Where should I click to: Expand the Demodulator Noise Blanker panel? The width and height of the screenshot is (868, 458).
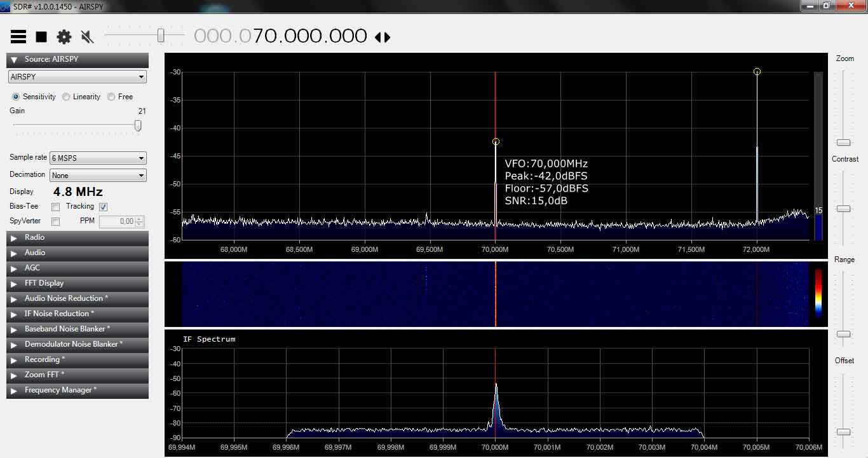(x=78, y=345)
